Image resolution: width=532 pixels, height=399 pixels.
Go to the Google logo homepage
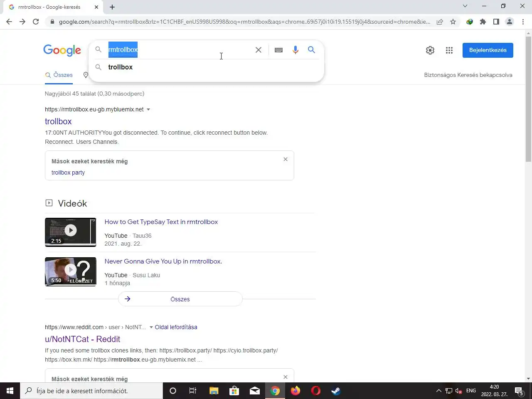tap(62, 50)
